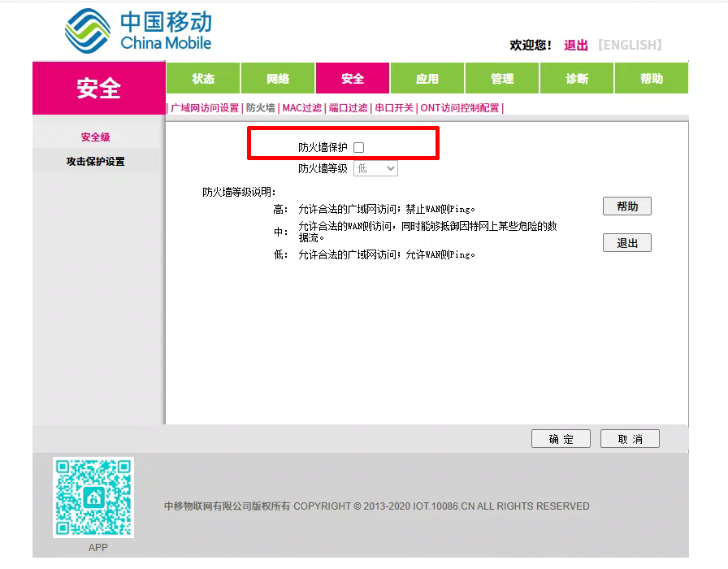The height and width of the screenshot is (569, 728).
Task: Open the 应用 tab
Action: (x=427, y=79)
